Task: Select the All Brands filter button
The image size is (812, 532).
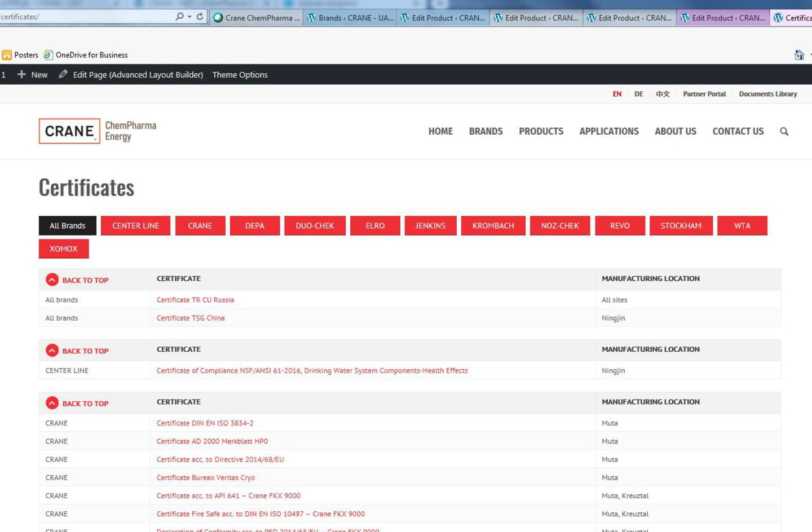Action: [x=68, y=225]
